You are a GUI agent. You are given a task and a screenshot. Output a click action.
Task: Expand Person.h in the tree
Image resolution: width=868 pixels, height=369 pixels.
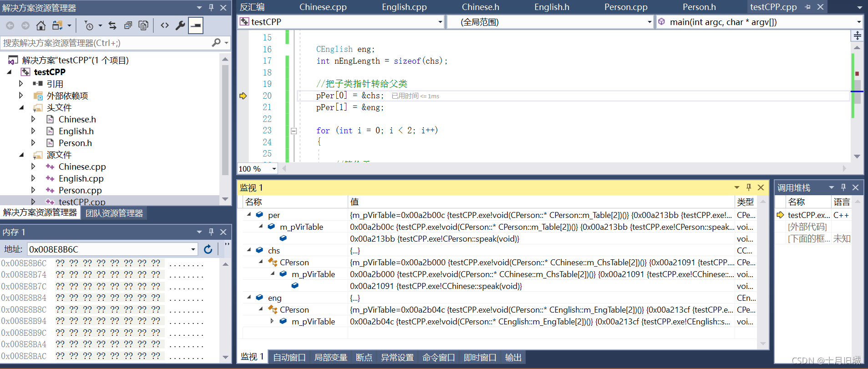(x=33, y=143)
